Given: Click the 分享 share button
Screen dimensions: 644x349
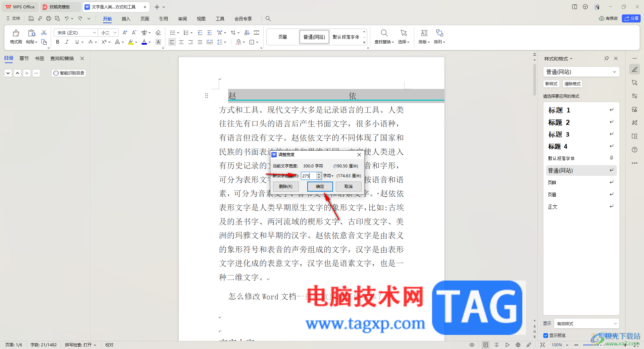Looking at the screenshot, I should [631, 18].
